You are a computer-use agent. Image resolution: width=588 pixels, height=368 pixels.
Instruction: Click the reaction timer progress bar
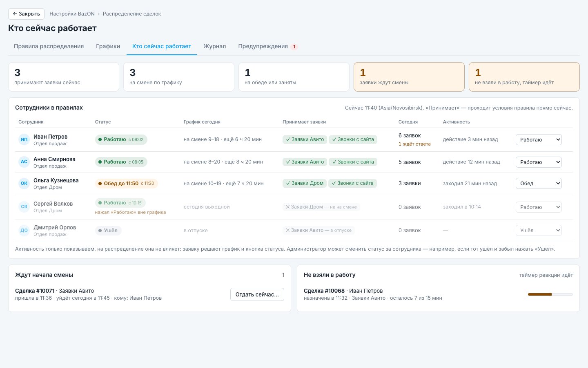coord(550,294)
